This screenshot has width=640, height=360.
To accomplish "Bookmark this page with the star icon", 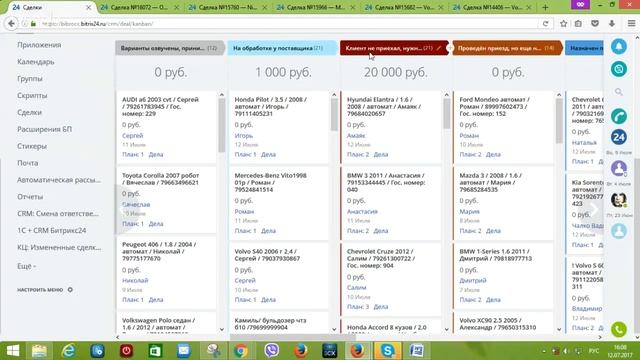I will click(564, 24).
